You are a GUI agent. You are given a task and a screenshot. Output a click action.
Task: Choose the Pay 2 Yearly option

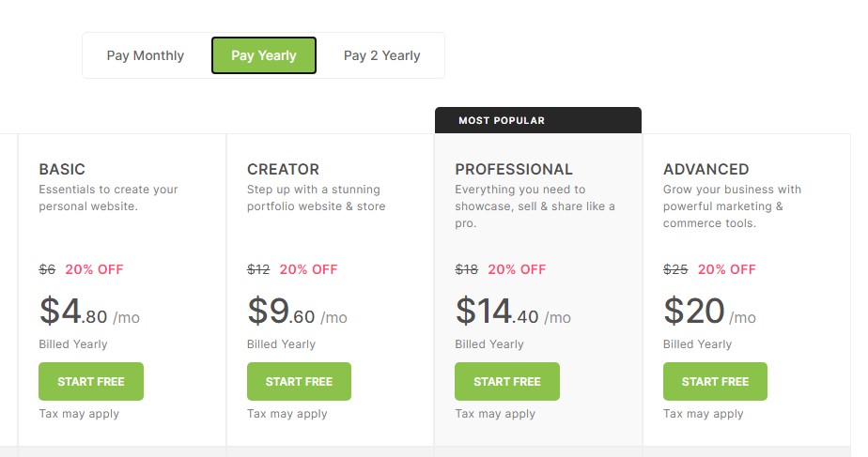[381, 55]
